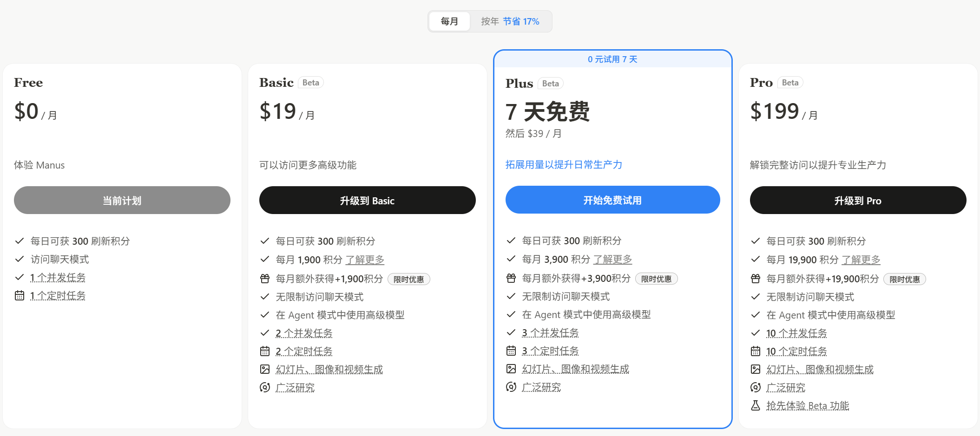This screenshot has width=980, height=436.
Task: Select the 每月 billing tab
Action: pos(449,21)
